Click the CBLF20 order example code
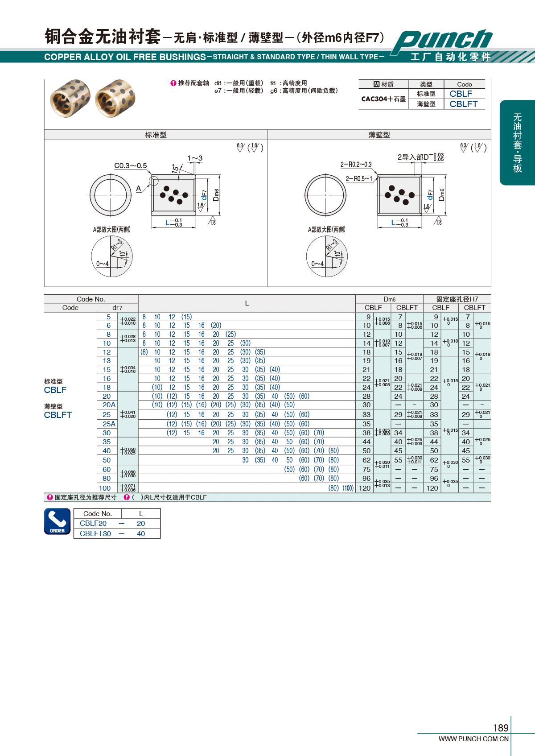Viewport: 535px width, 756px height. 93,524
